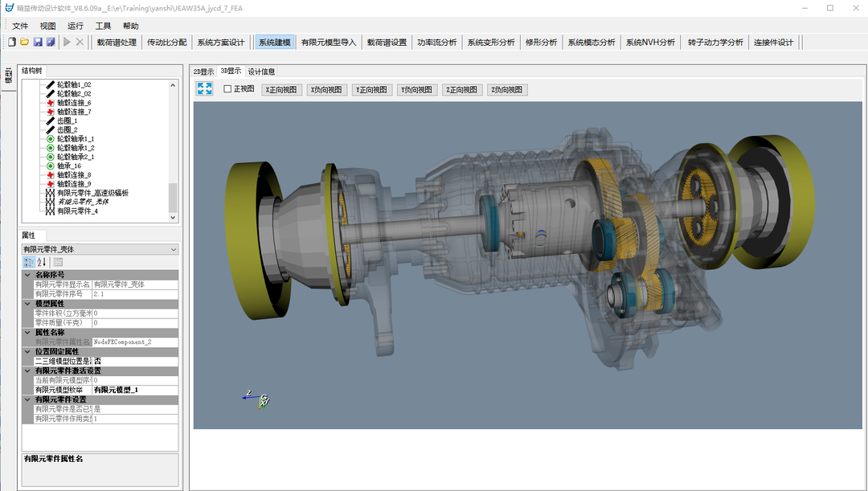
Task: Collapse the 名称序号 property group
Action: point(27,275)
